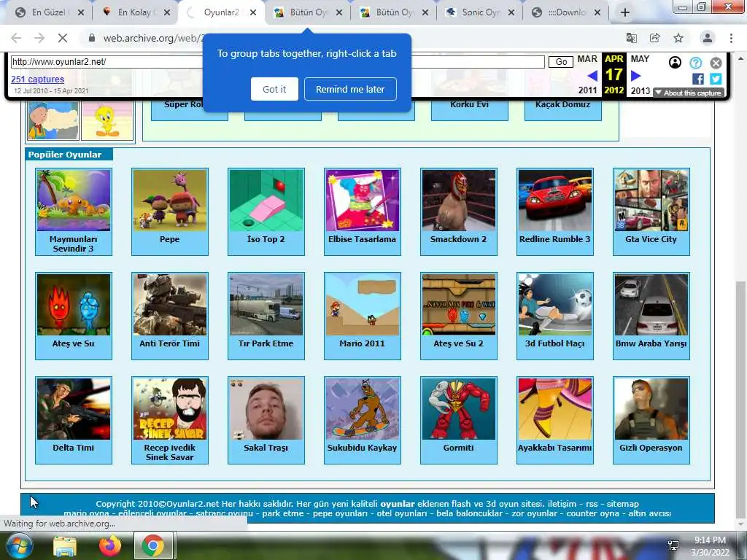747x560 pixels.
Task: Click the site info lock icon
Action: (92, 38)
